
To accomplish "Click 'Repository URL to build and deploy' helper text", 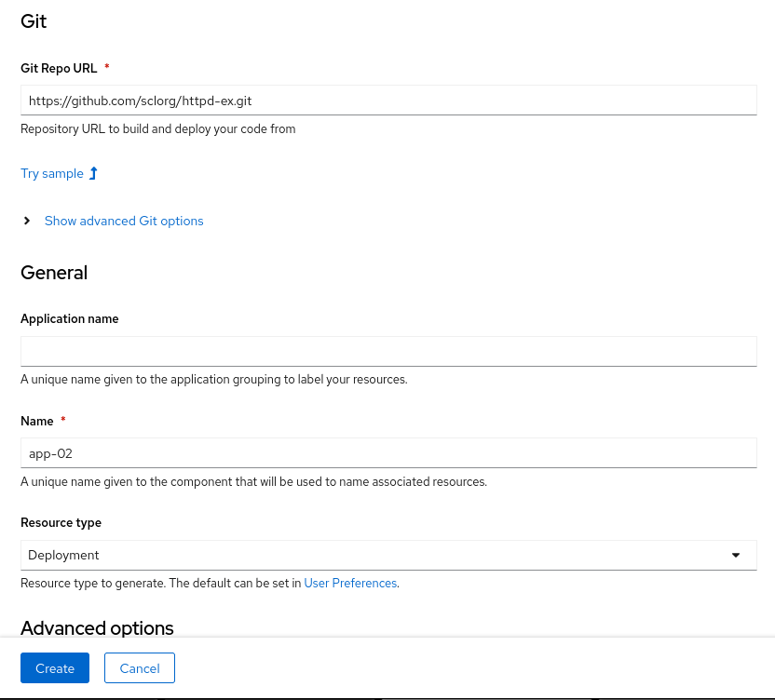I will 158,129.
